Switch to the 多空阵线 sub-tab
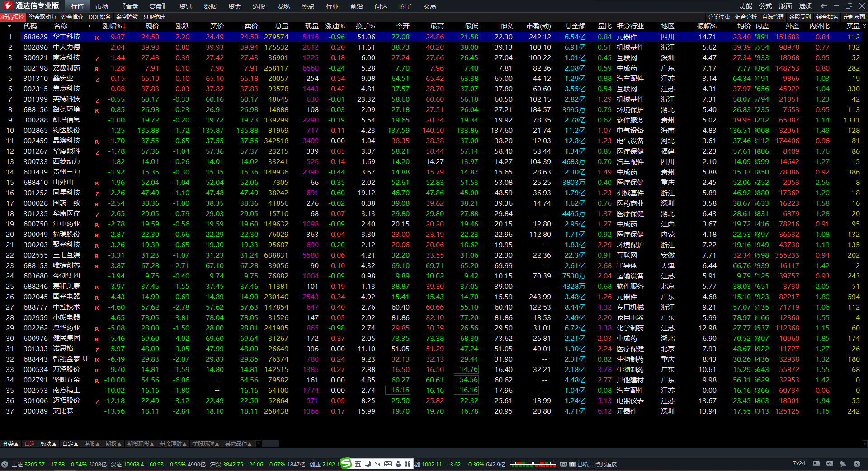 coord(127,17)
